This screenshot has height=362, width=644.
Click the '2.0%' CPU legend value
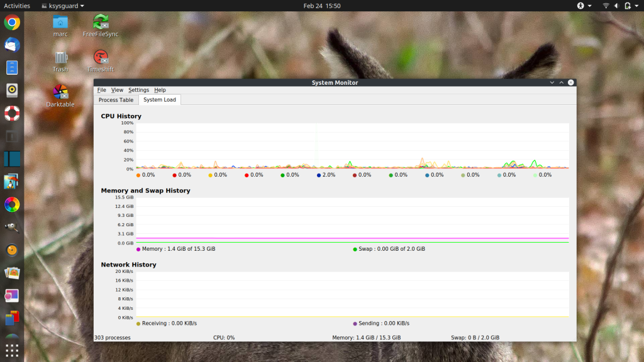click(329, 175)
